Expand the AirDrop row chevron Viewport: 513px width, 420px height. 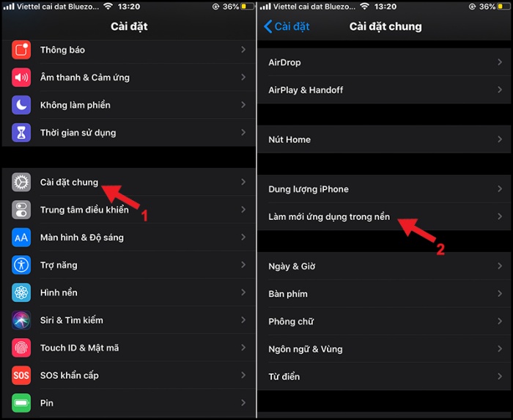pos(500,62)
